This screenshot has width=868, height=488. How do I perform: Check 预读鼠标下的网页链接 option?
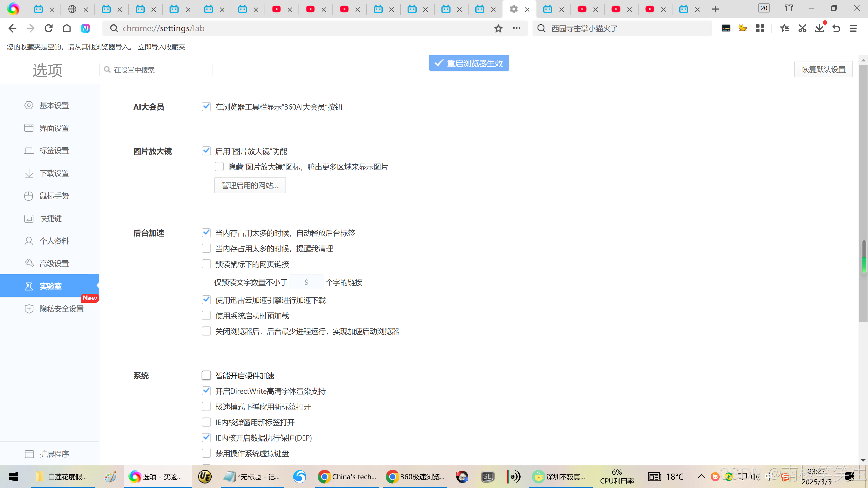click(x=206, y=264)
